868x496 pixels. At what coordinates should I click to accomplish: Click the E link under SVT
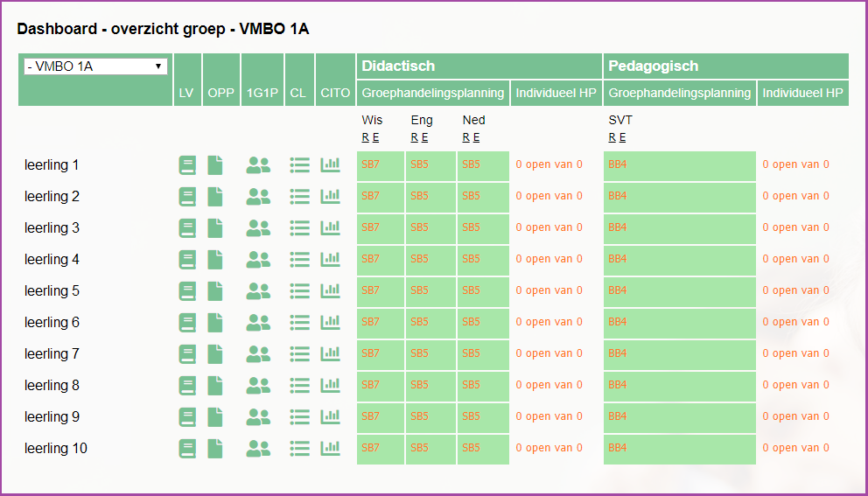[622, 137]
